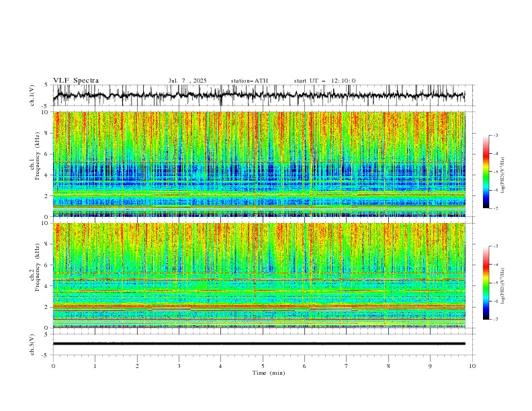Viewport: 532px width, 411px height.
Task: Click the color scale bar beside ch.1 spectrogram
Action: [x=486, y=172]
